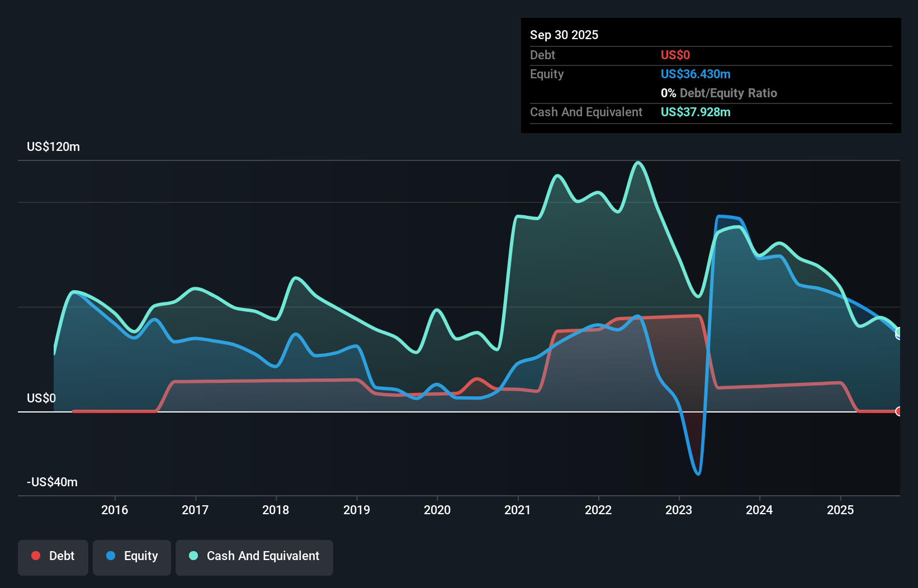Image resolution: width=918 pixels, height=588 pixels.
Task: Click the 2016 x-axis label
Action: pyautogui.click(x=115, y=510)
